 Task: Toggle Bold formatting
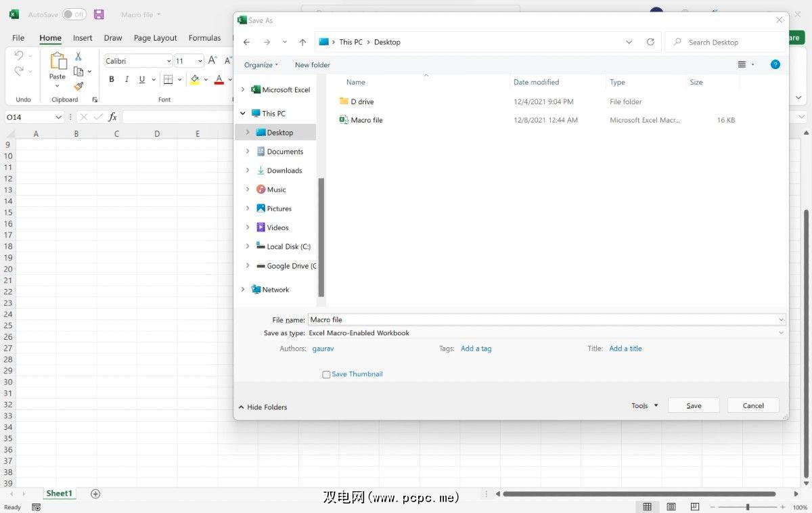click(112, 79)
